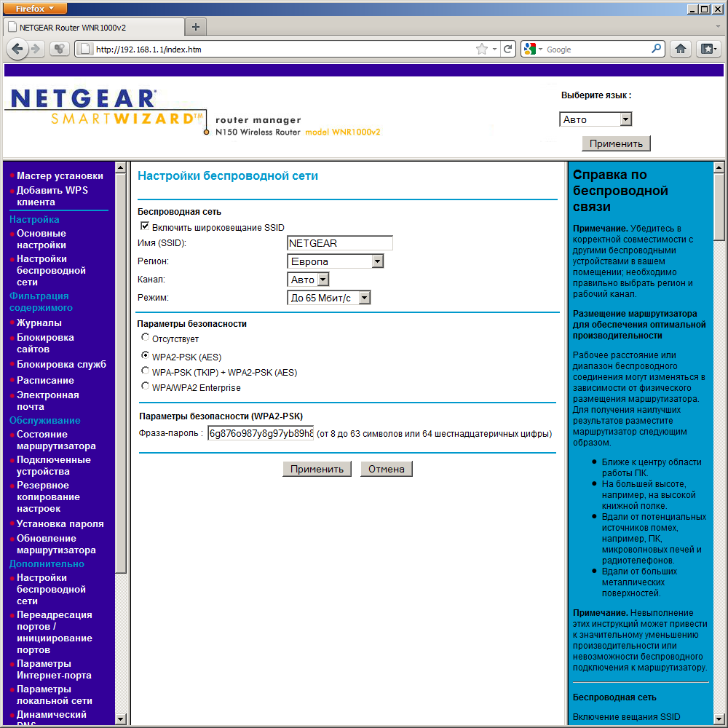Click the browser forward arrow
The image size is (728, 728).
click(x=36, y=49)
